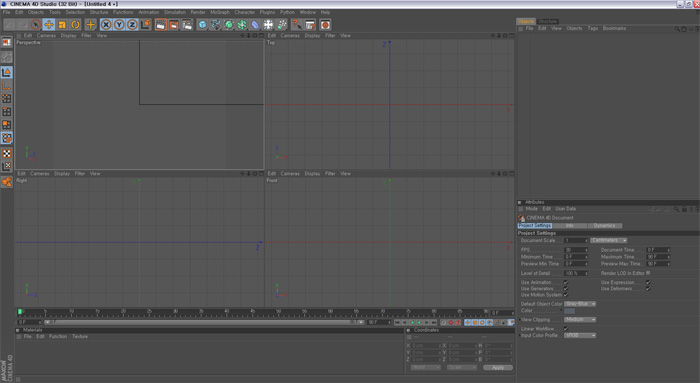This screenshot has height=383, width=700.
Task: Open the View Clipping Medium dropdown
Action: point(580,320)
